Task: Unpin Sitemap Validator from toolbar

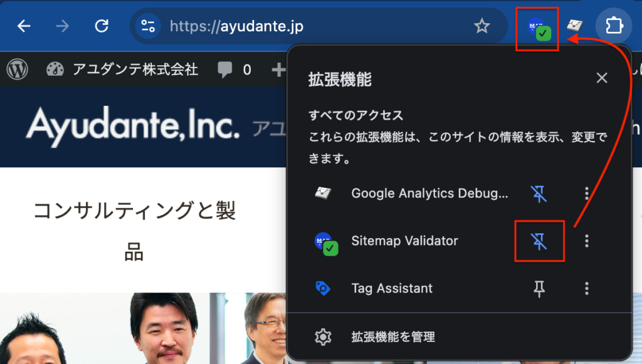Action: coord(539,241)
